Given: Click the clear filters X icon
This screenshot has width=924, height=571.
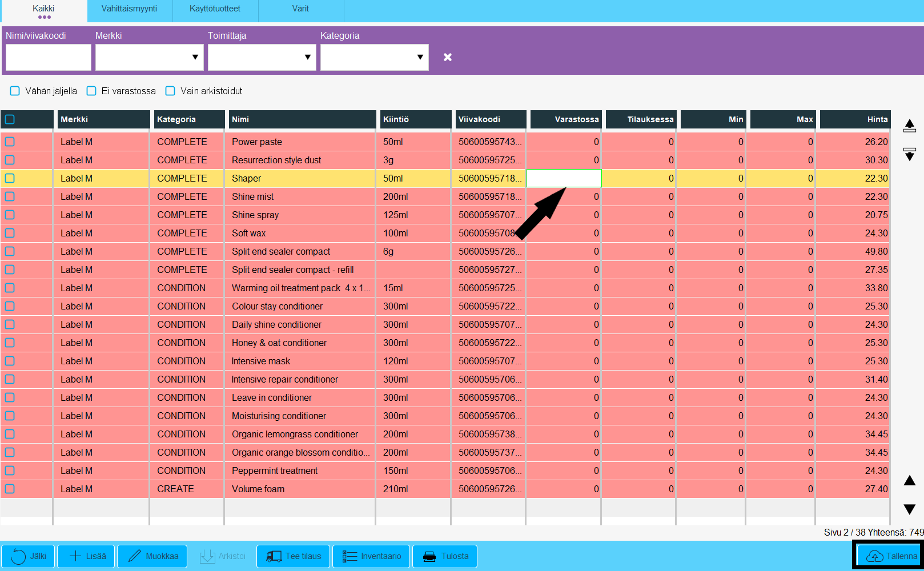Looking at the screenshot, I should pos(448,57).
